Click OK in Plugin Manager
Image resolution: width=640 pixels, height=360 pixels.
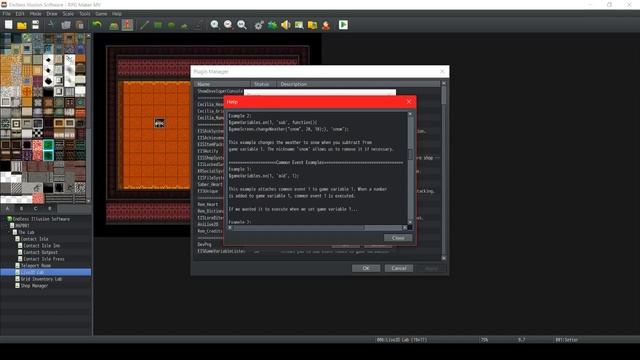pyautogui.click(x=366, y=268)
